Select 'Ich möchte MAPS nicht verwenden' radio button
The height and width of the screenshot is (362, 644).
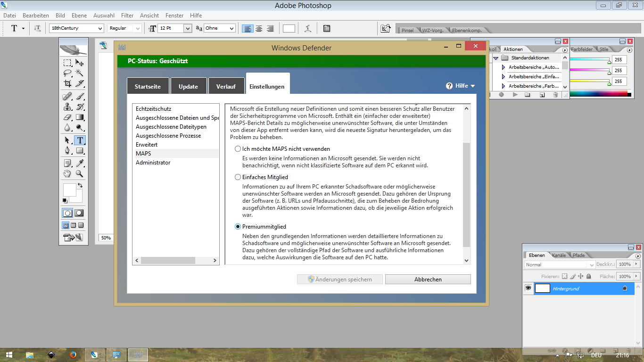click(238, 149)
